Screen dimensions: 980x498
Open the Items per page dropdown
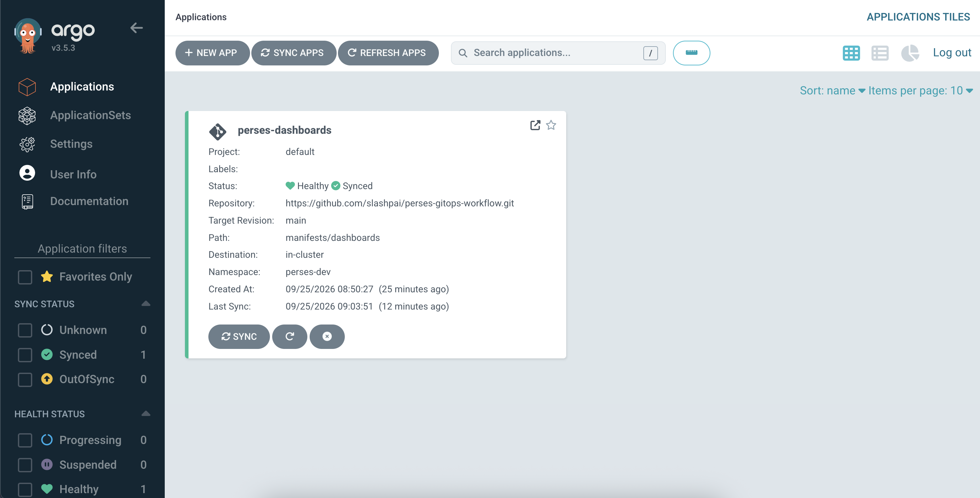pos(921,90)
